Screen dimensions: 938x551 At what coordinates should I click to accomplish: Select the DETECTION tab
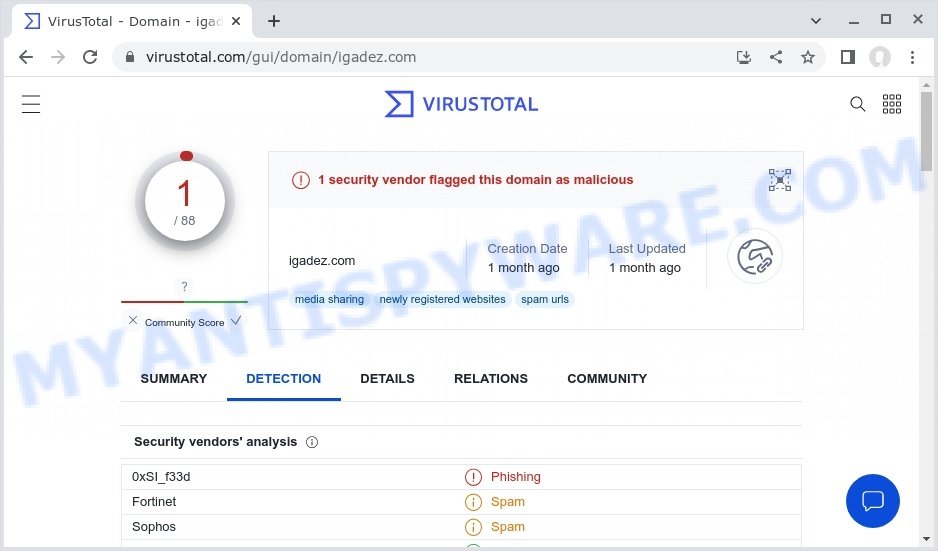pos(284,379)
